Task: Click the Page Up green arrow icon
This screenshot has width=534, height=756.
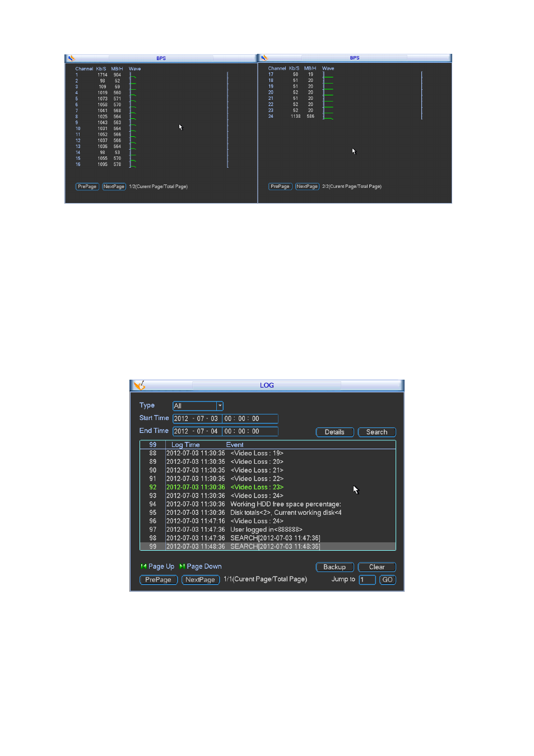Action: (x=143, y=566)
